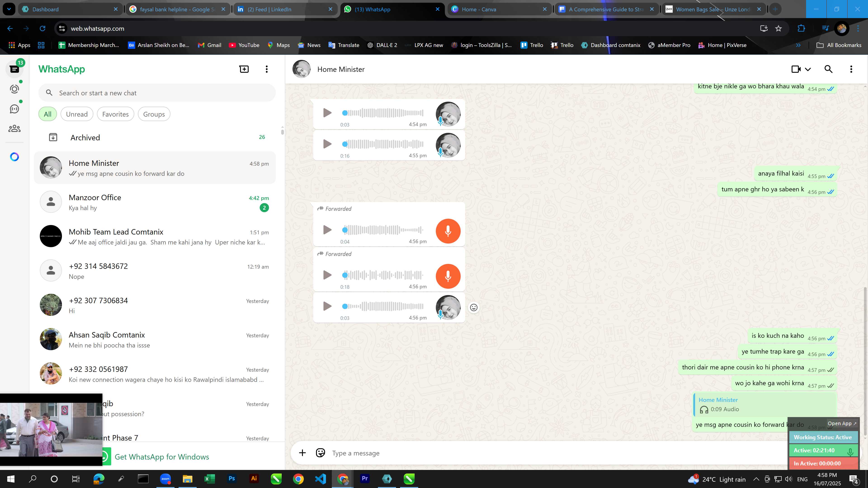Click Home Minister profile picture in header
Viewport: 868px width, 488px height.
pos(301,69)
